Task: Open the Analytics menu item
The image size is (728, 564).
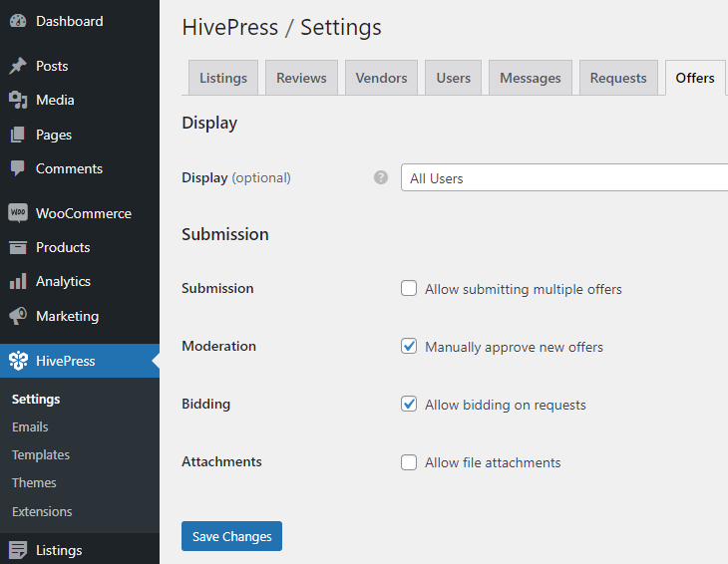Action: [x=80, y=282]
